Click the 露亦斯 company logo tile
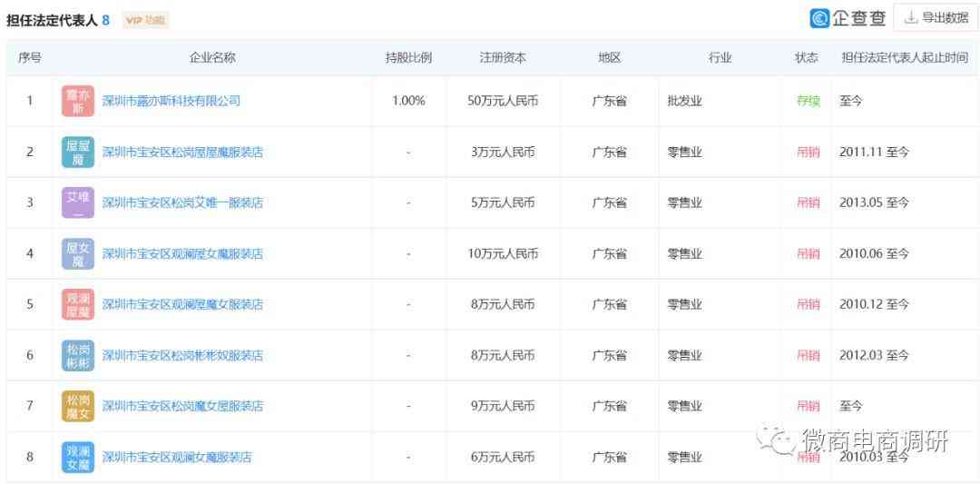 [77, 101]
